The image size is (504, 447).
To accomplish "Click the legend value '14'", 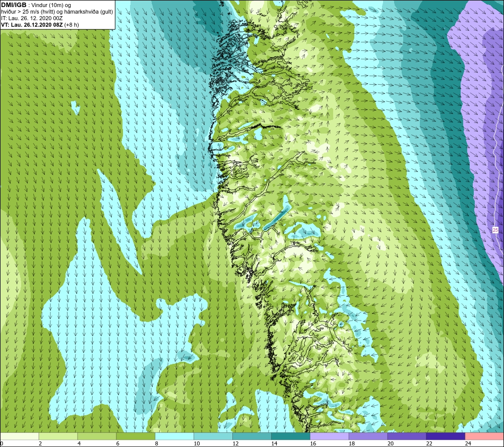I will pos(274,443).
